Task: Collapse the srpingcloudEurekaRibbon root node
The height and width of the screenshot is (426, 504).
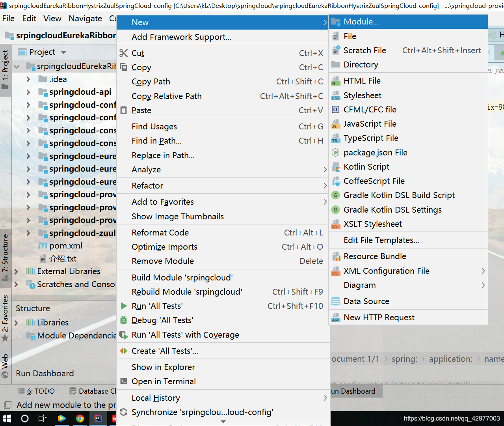Action: tap(17, 66)
